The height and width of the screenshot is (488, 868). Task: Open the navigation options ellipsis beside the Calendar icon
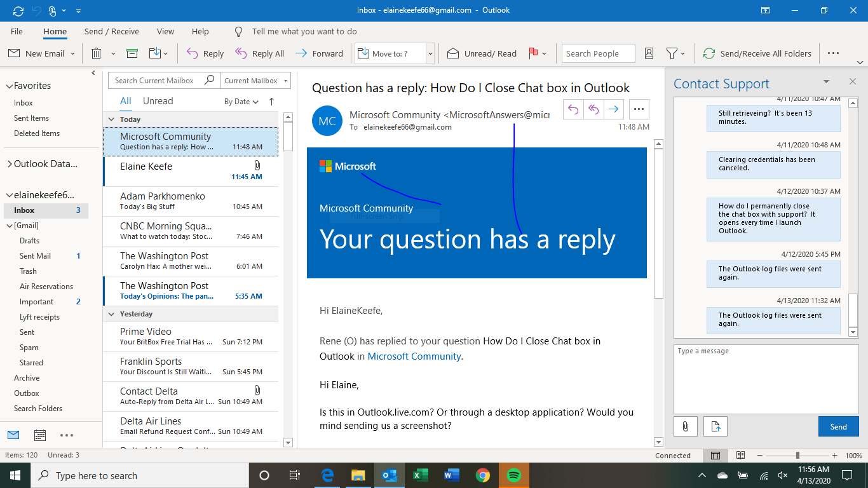67,435
